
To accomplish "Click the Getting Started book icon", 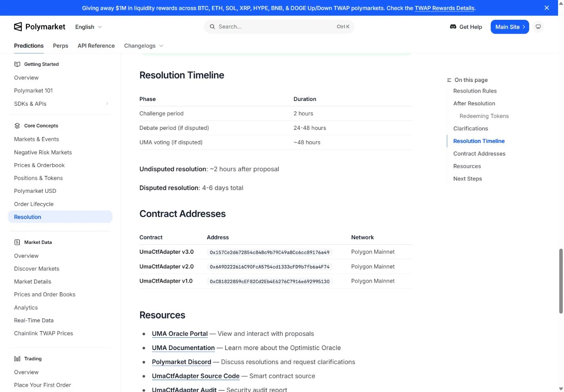I will pos(17,64).
